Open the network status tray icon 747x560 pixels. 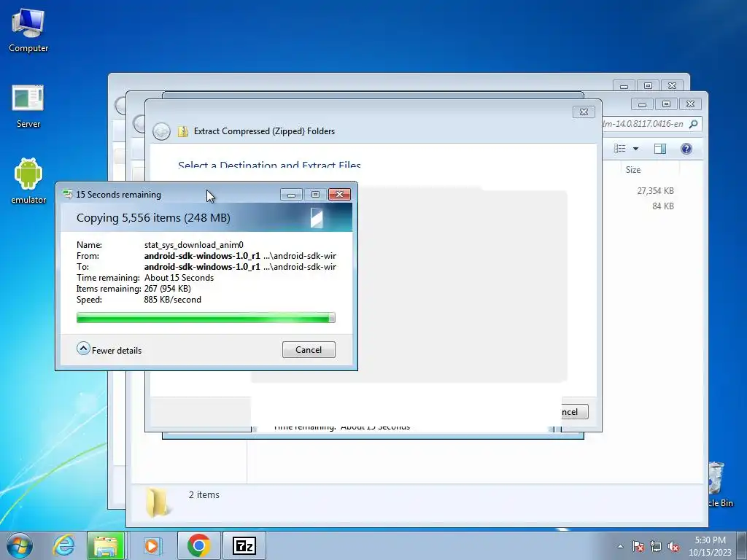pyautogui.click(x=656, y=546)
